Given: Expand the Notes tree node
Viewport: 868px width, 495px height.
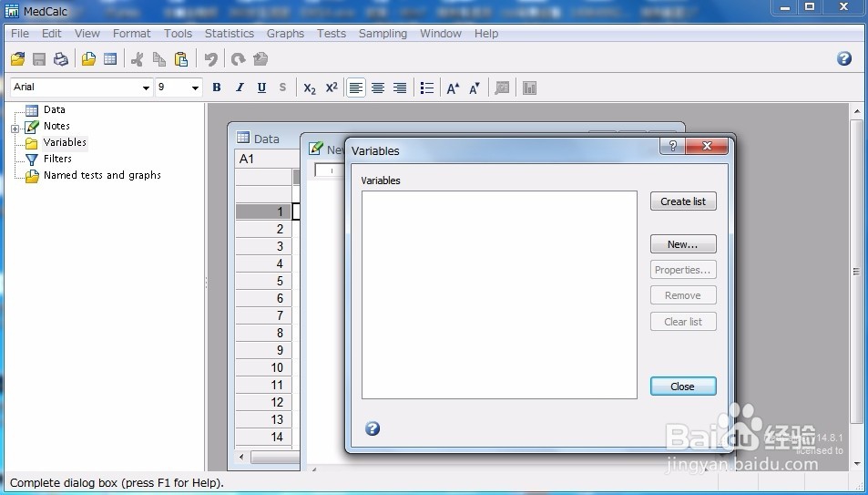Looking at the screenshot, I should click(15, 129).
